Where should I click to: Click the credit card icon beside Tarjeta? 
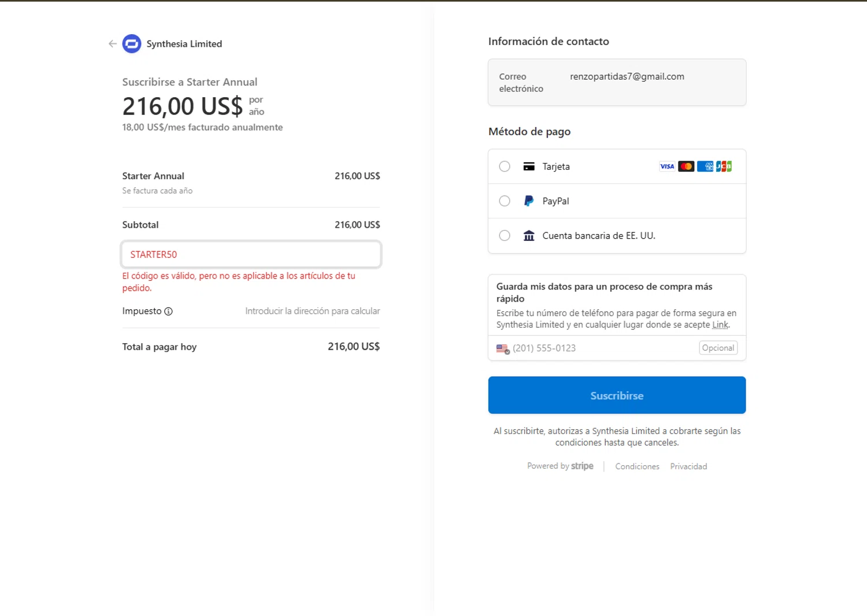point(529,166)
